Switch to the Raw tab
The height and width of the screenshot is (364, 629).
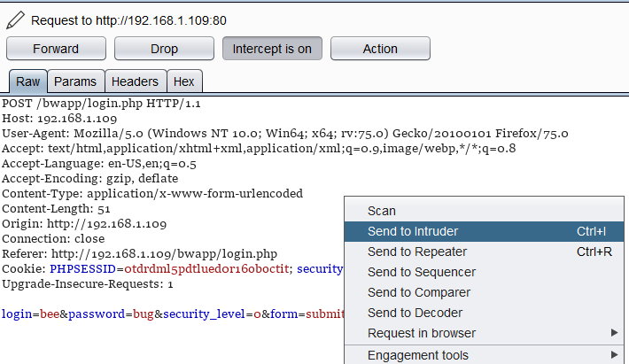[x=27, y=81]
